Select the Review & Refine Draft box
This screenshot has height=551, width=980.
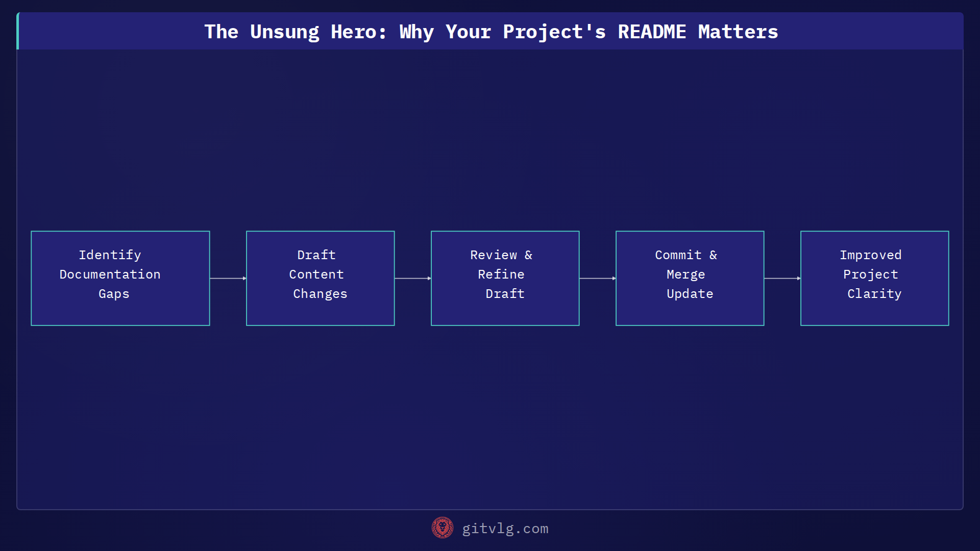505,278
